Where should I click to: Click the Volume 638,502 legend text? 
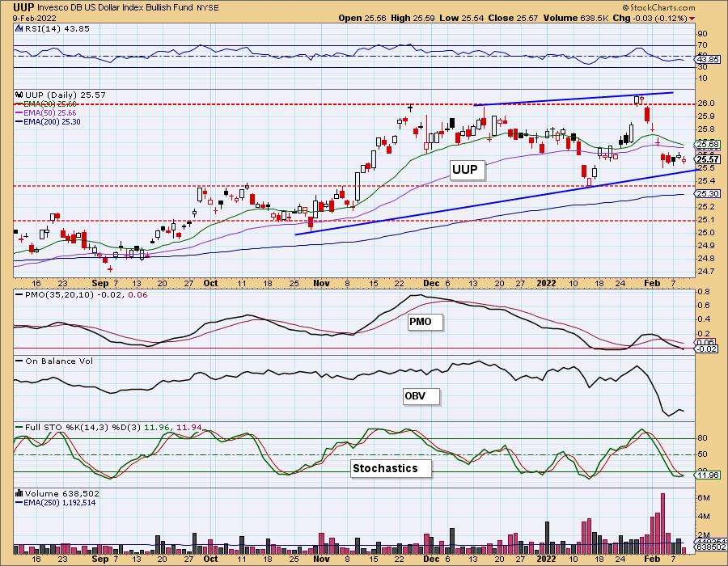click(61, 493)
